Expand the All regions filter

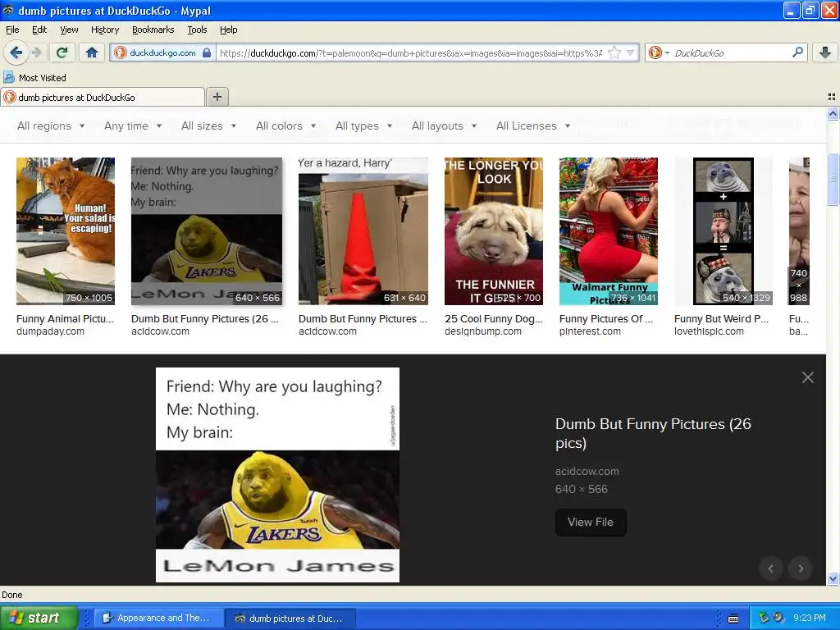click(51, 126)
